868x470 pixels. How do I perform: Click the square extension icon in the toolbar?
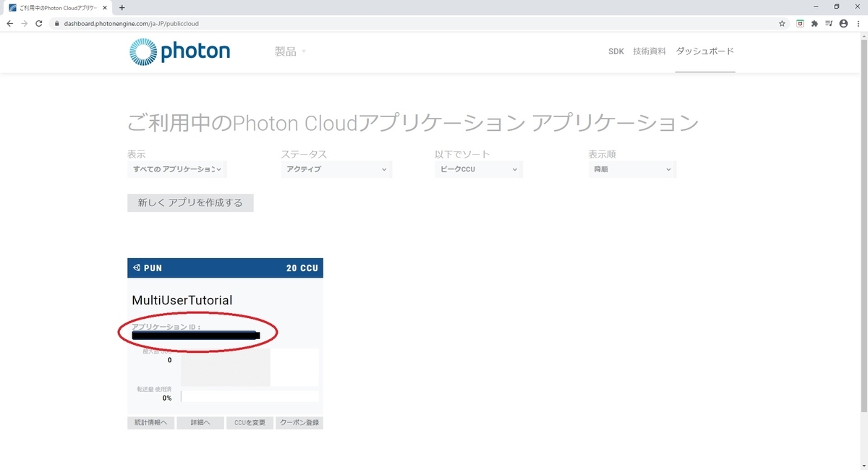(x=799, y=23)
